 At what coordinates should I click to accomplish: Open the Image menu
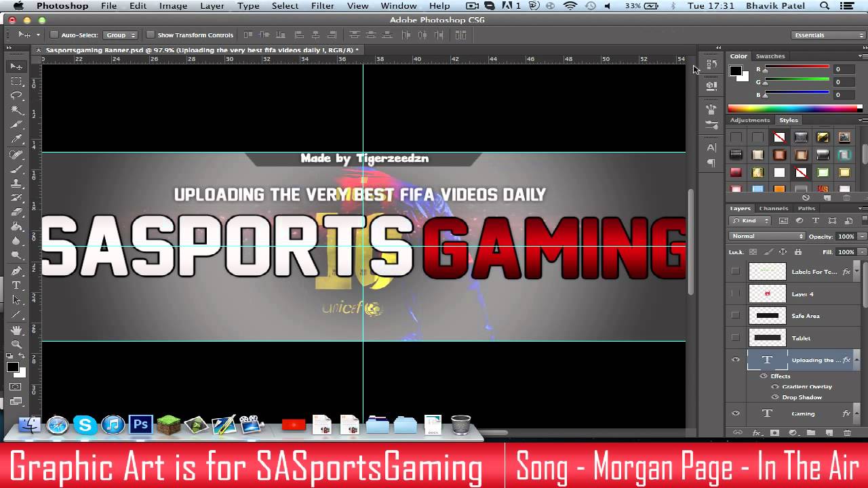click(173, 5)
